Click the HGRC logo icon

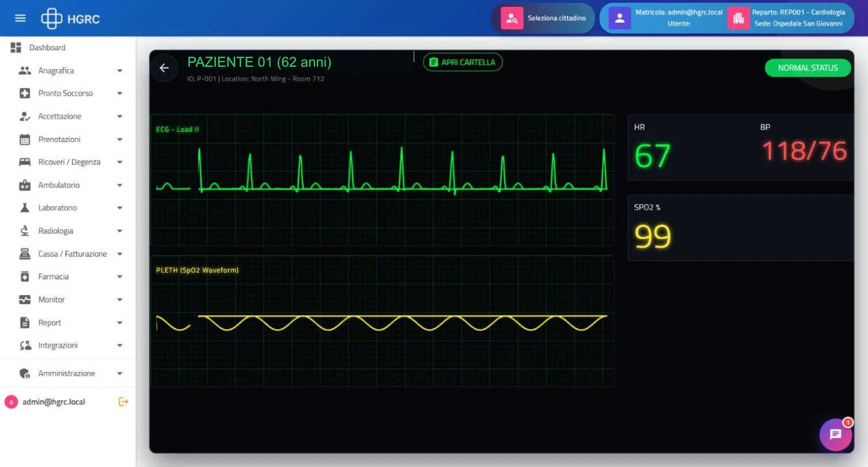pyautogui.click(x=51, y=18)
